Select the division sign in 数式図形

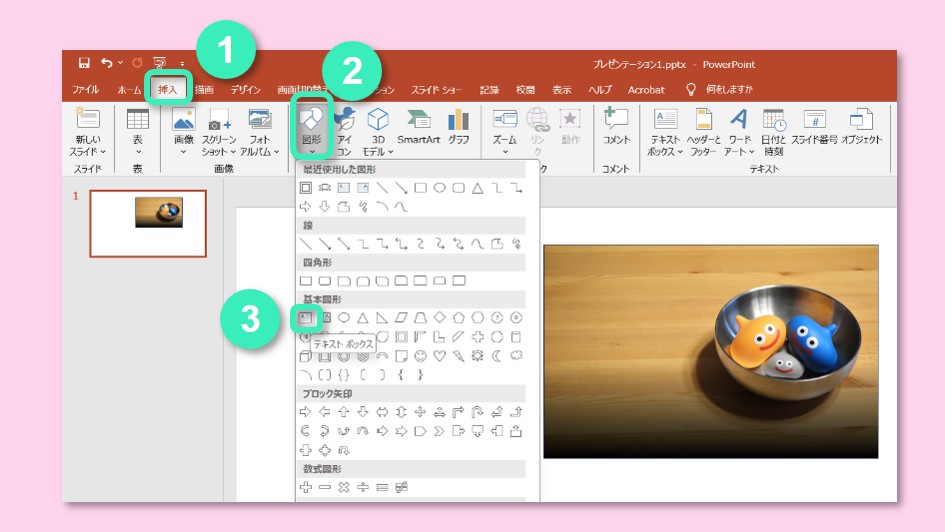point(363,487)
